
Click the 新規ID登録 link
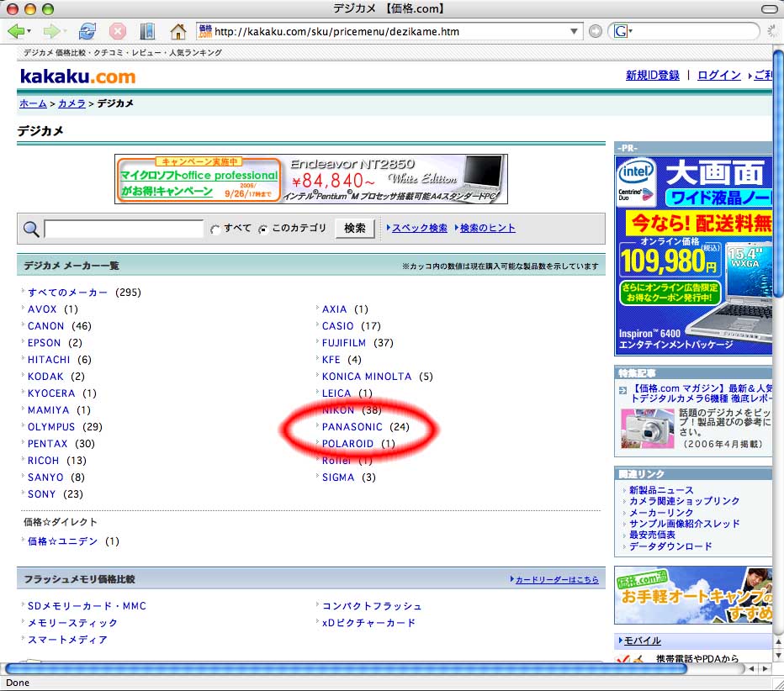click(653, 76)
